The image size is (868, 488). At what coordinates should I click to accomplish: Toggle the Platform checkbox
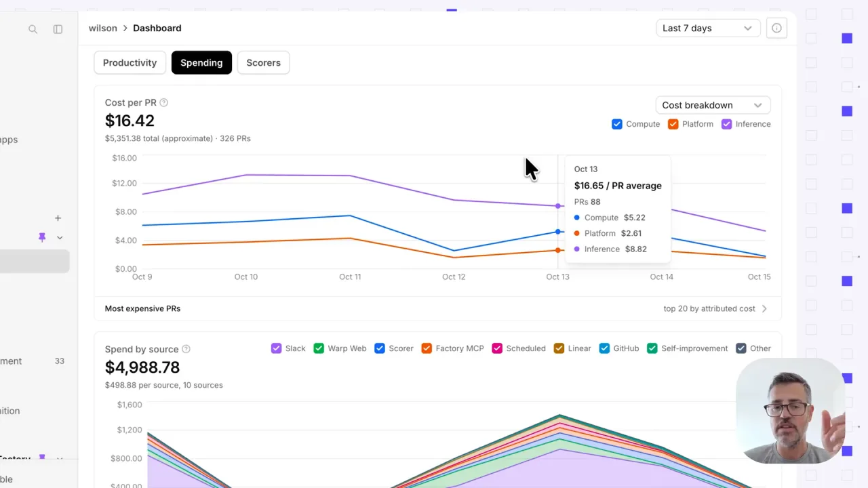pyautogui.click(x=673, y=124)
